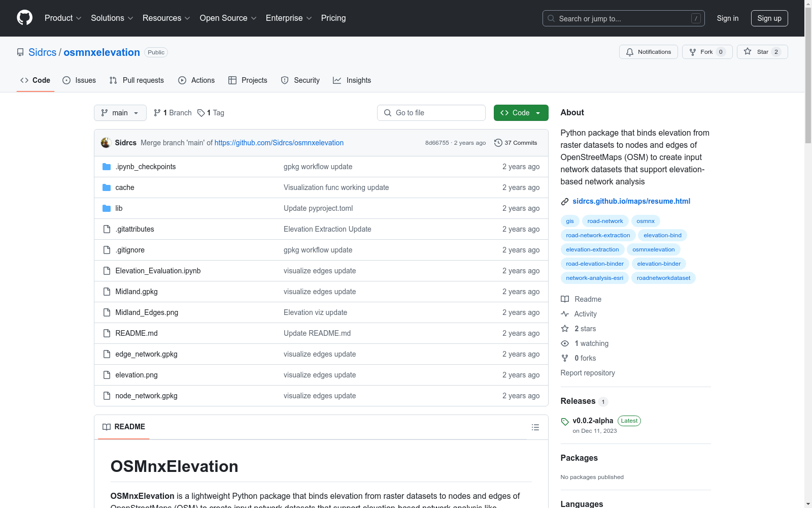Click the search magnifier icon in header
The width and height of the screenshot is (812, 508).
coord(551,18)
